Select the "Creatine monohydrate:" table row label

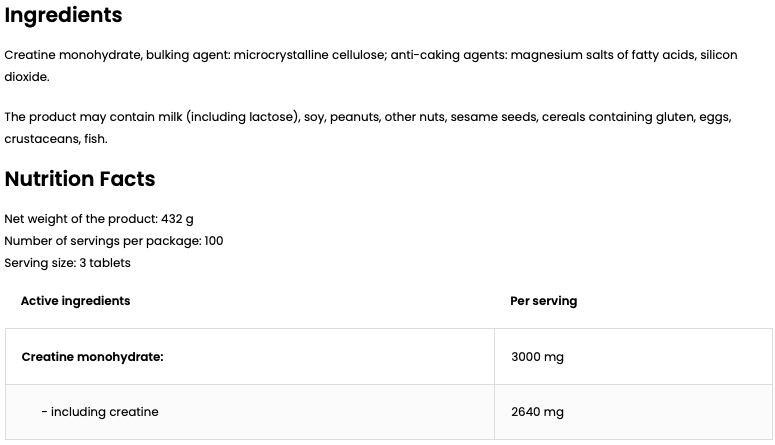pyautogui.click(x=92, y=356)
